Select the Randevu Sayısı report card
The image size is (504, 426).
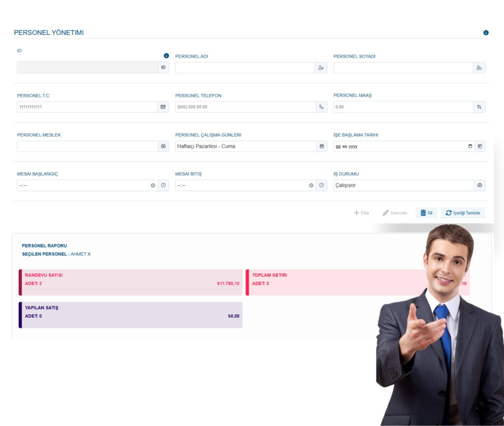(x=131, y=282)
